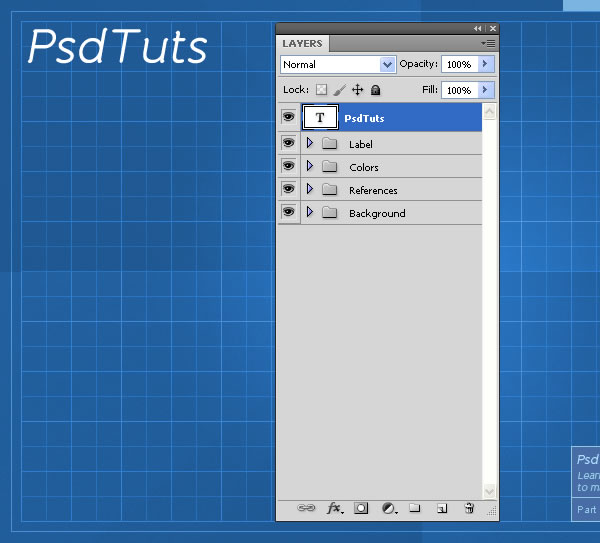Create a new group folder icon
The height and width of the screenshot is (543, 600).
pyautogui.click(x=415, y=508)
